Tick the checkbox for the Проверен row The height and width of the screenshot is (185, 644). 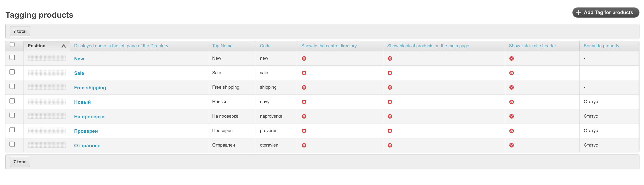[12, 130]
